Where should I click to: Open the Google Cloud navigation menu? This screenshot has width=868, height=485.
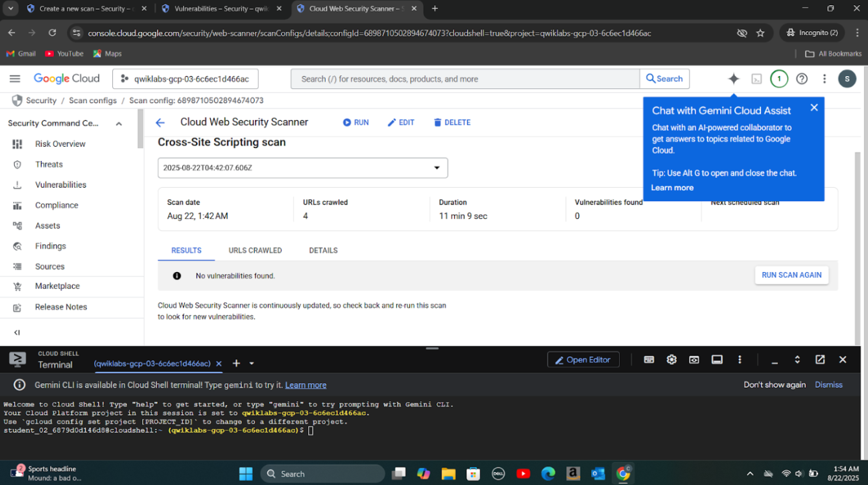coord(15,79)
